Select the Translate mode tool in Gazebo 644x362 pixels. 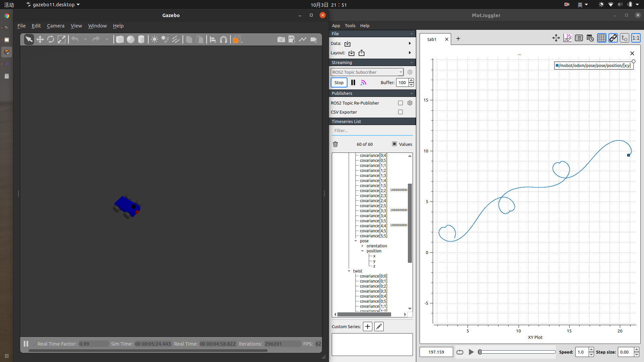[x=40, y=39]
